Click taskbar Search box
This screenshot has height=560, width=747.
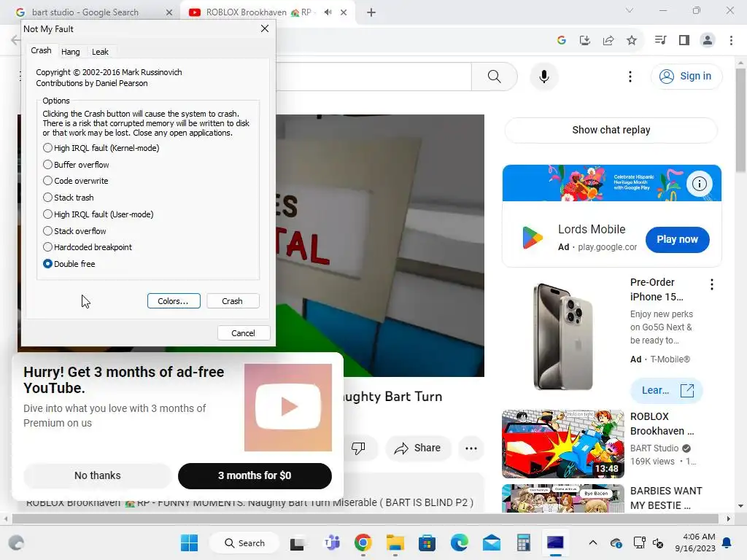(x=244, y=542)
